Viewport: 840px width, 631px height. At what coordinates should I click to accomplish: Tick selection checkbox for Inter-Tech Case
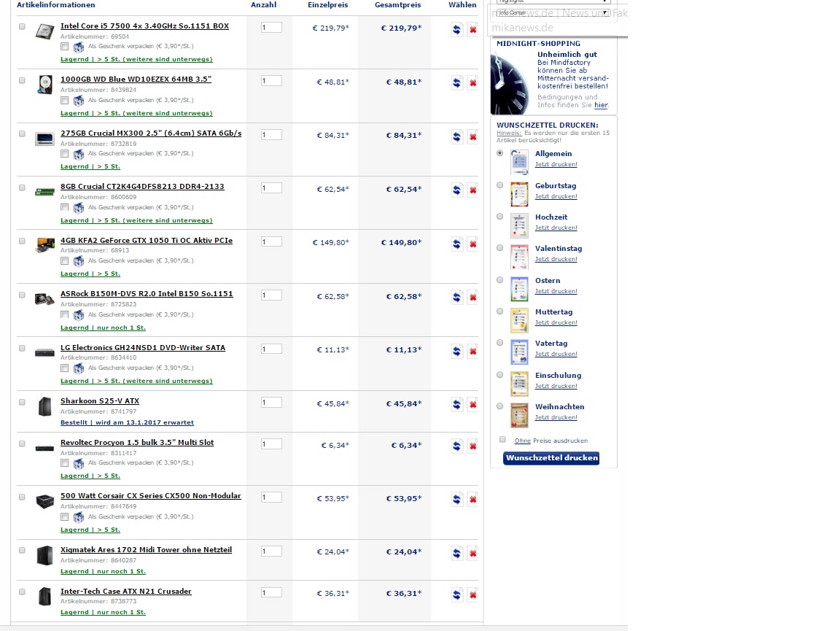22,592
